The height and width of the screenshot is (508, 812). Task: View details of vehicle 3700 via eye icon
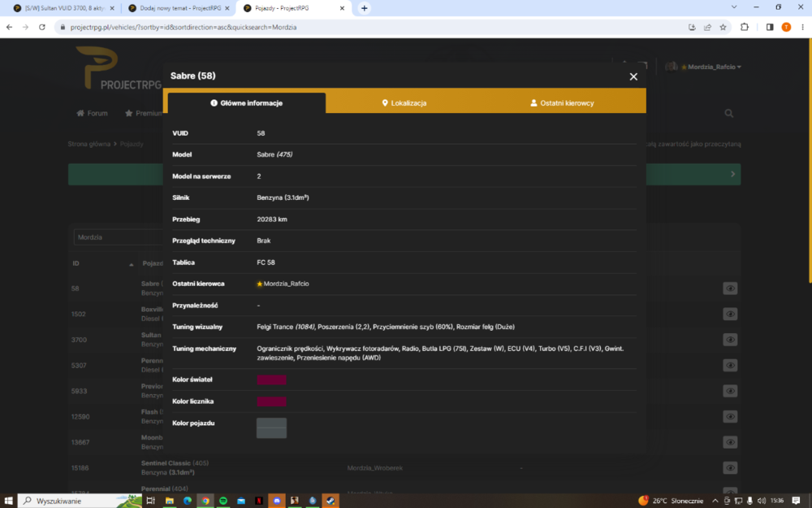pos(730,340)
